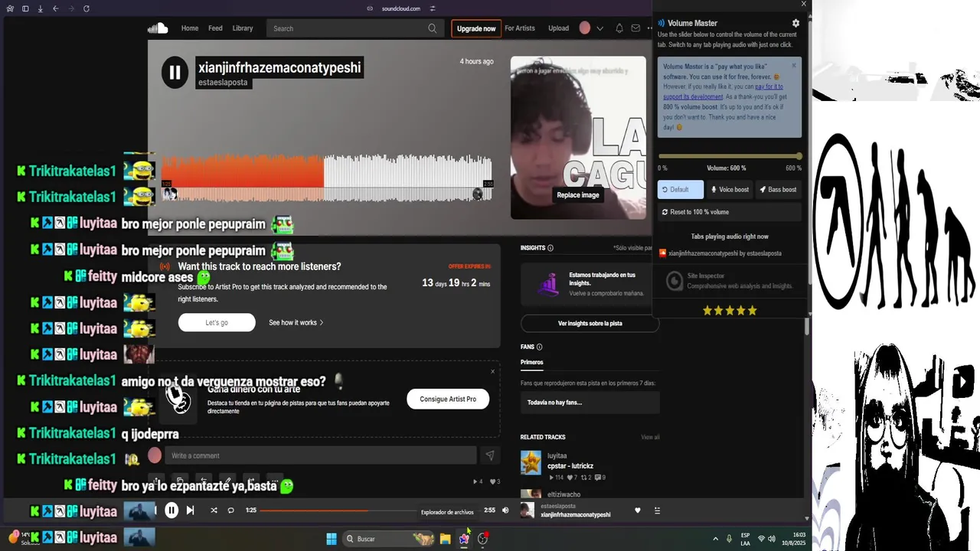Send the comment with the paper plane icon
The image size is (980, 551).
click(490, 455)
